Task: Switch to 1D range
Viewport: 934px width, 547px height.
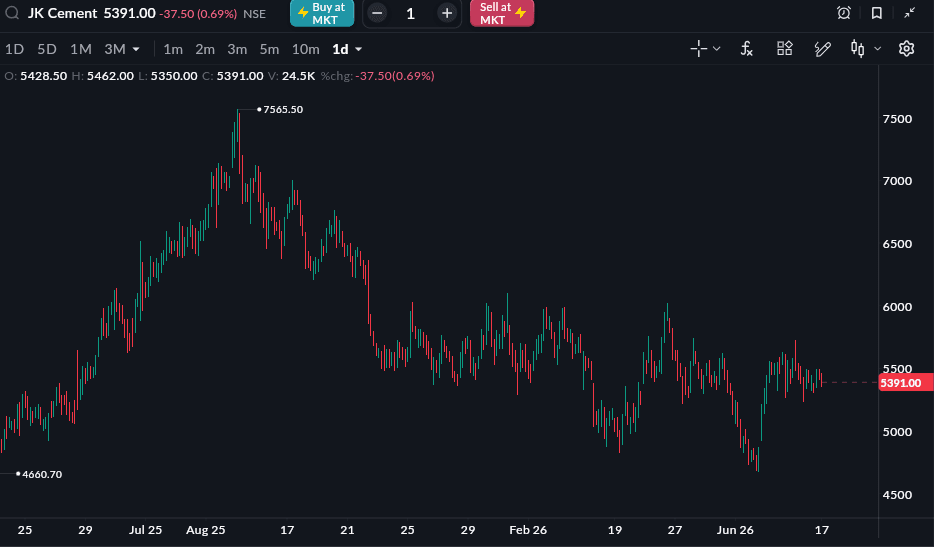Action: coord(14,49)
